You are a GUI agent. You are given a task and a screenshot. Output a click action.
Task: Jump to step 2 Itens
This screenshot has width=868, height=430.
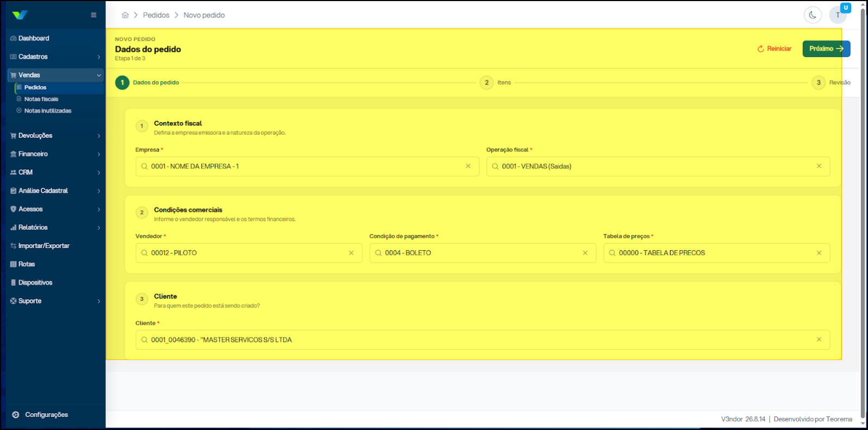pyautogui.click(x=496, y=83)
